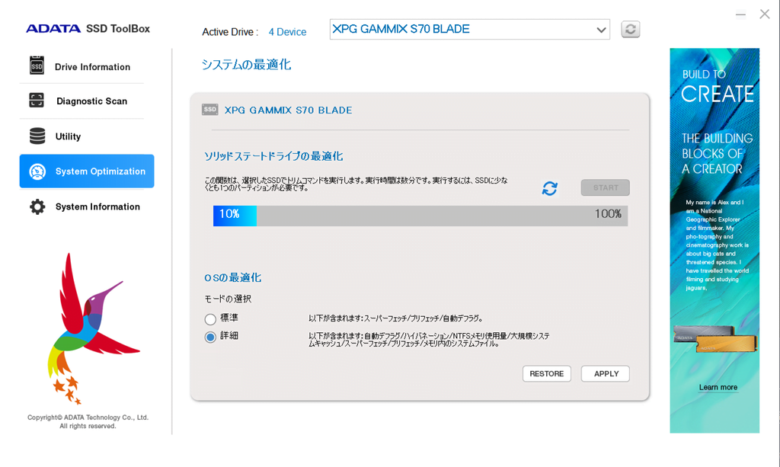Click the RESTORE button
This screenshot has width=780, height=467.
pos(547,374)
